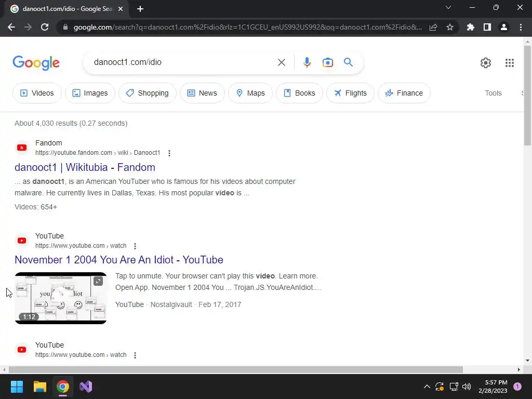Click the scroll down arrow
The width and height of the screenshot is (532, 399).
point(528,361)
